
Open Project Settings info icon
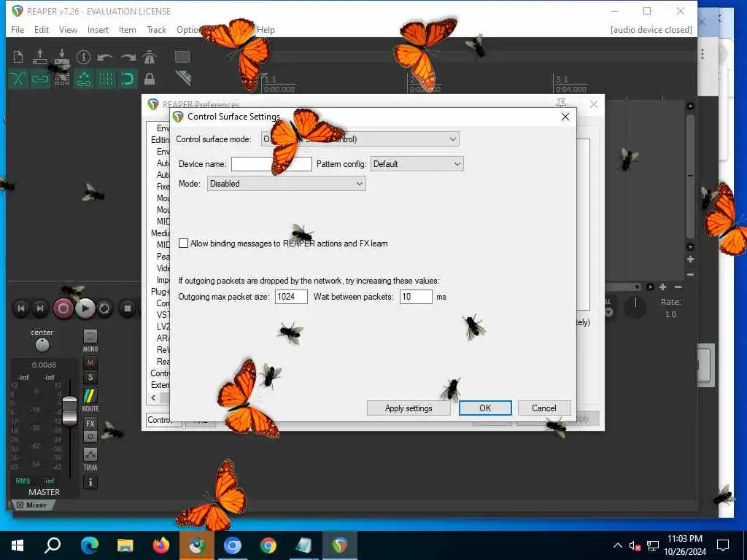(x=83, y=57)
